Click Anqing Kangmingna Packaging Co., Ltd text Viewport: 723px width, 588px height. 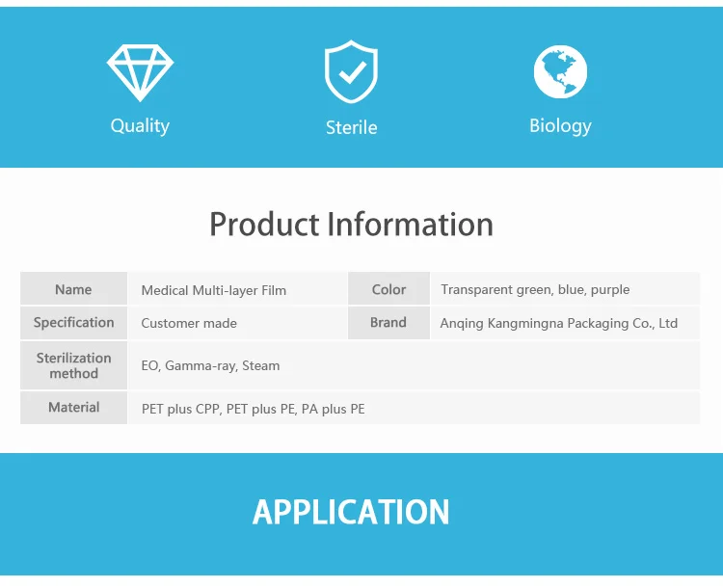tap(559, 323)
